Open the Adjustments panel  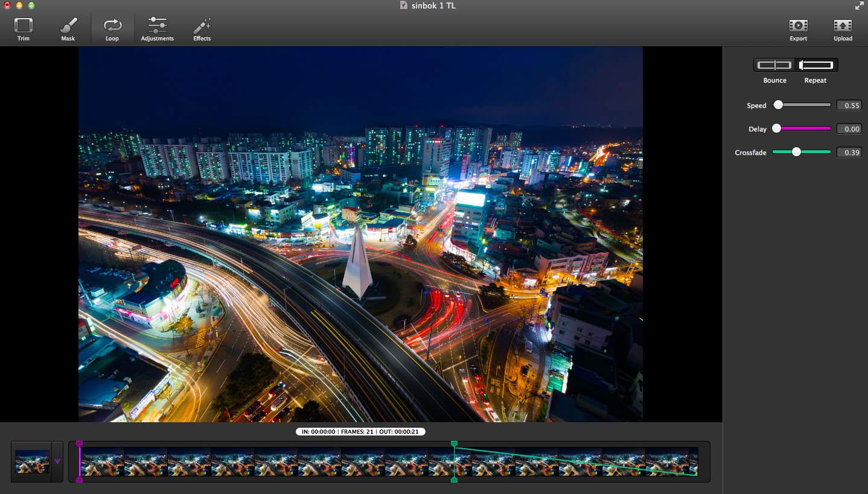[157, 27]
